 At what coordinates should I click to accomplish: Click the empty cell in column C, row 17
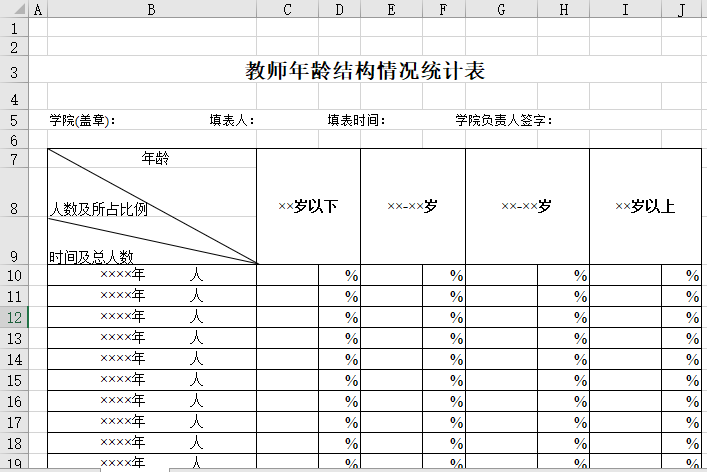[x=287, y=422]
